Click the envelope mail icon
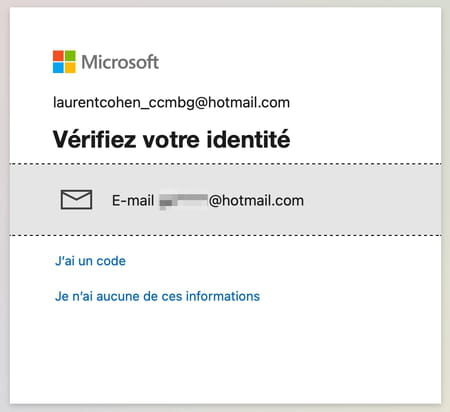Image resolution: width=450 pixels, height=412 pixels. [76, 200]
